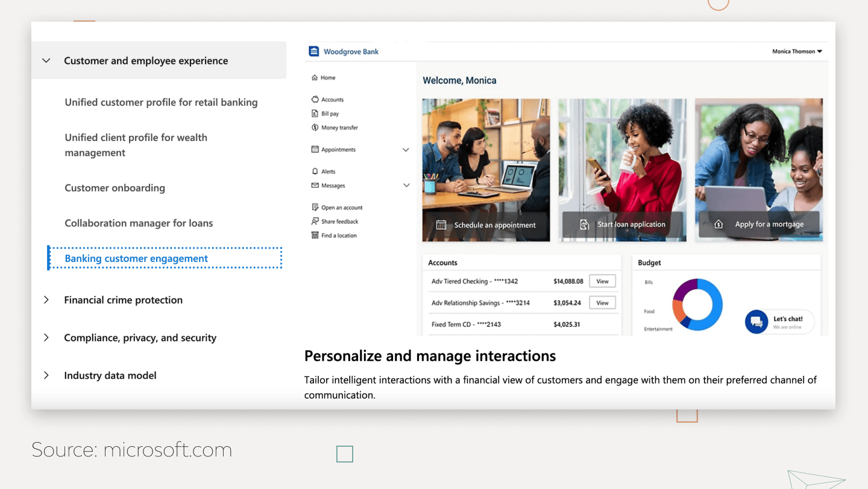Click the Woodgrove Bank title text
This screenshot has height=489, width=868.
point(351,52)
